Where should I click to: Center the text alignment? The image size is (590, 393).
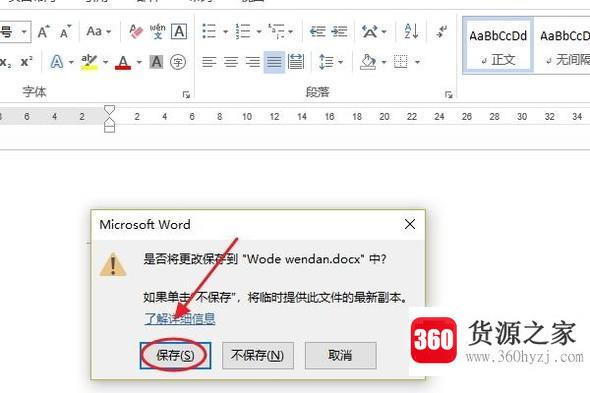pos(231,62)
